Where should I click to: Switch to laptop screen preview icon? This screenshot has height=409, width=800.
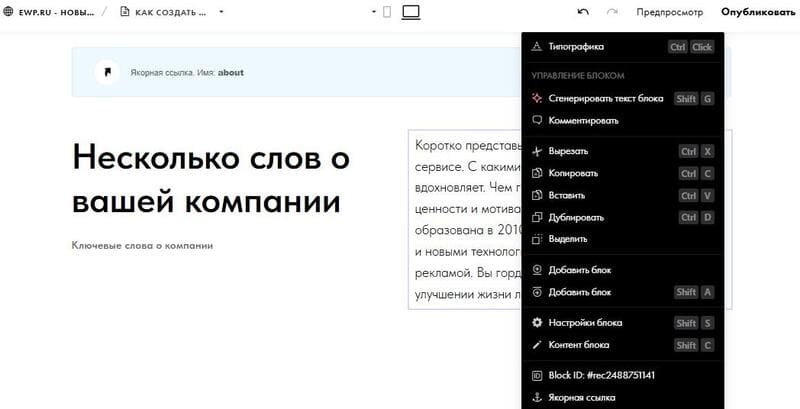point(411,12)
